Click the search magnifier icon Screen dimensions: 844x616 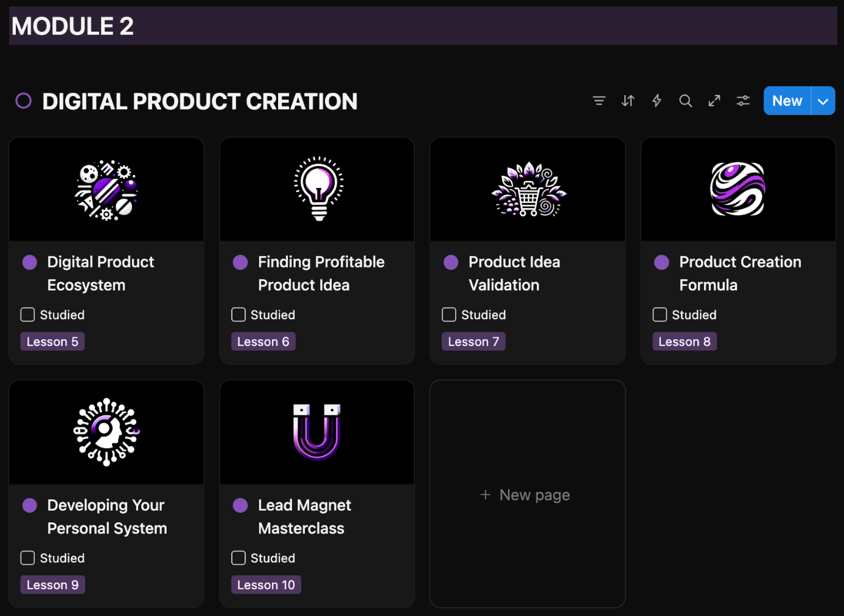[x=685, y=101]
